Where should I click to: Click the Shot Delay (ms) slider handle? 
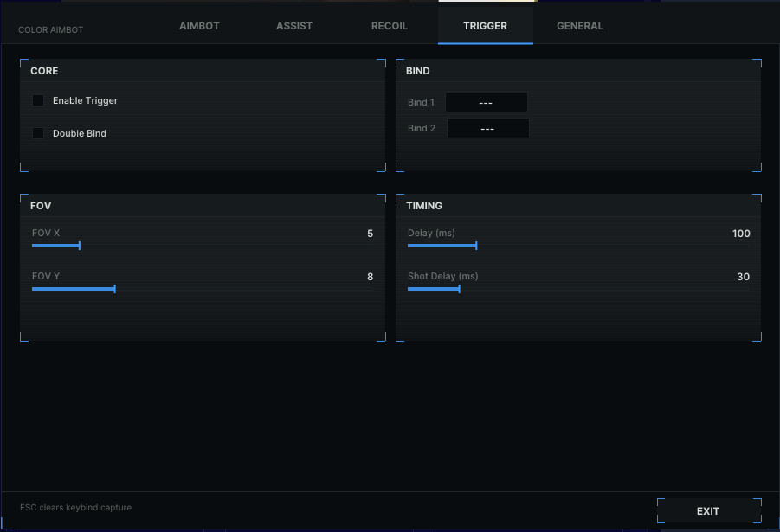pyautogui.click(x=459, y=289)
